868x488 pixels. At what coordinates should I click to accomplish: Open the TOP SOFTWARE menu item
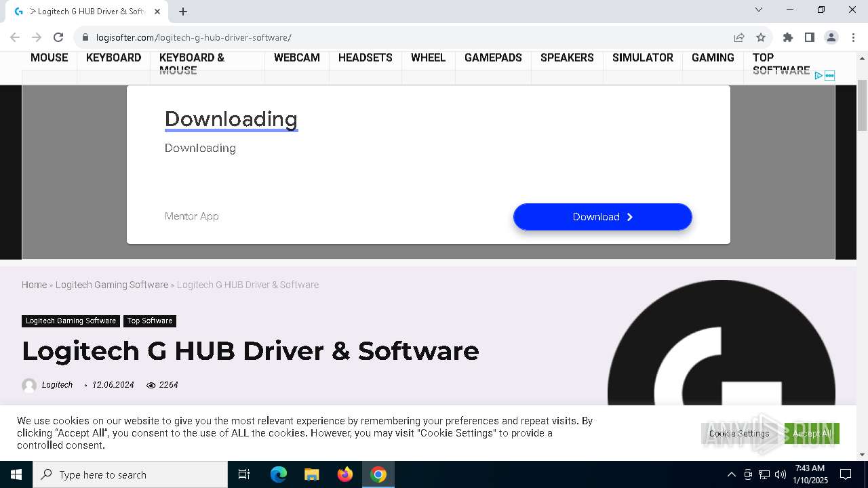(x=781, y=64)
